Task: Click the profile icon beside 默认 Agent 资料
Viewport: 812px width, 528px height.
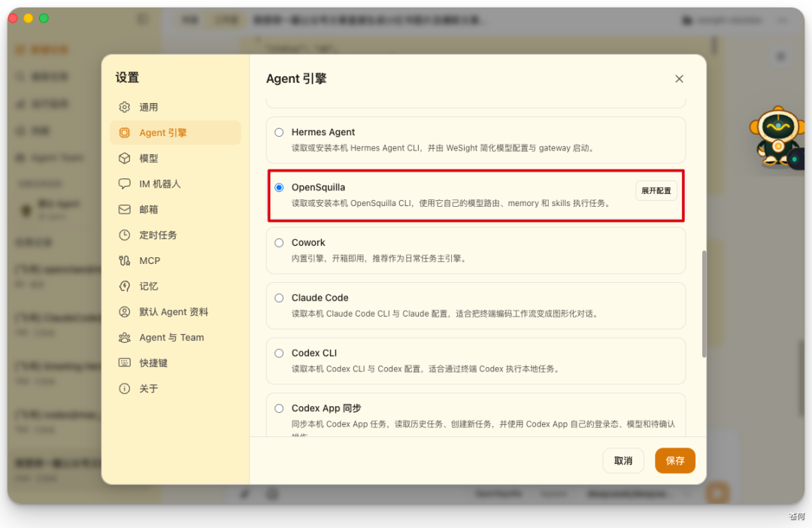Action: (x=124, y=312)
